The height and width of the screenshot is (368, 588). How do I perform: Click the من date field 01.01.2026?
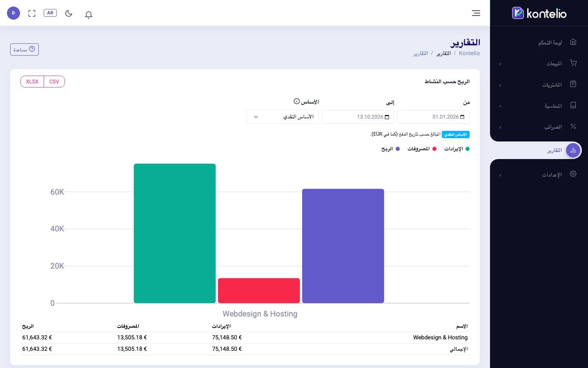433,117
